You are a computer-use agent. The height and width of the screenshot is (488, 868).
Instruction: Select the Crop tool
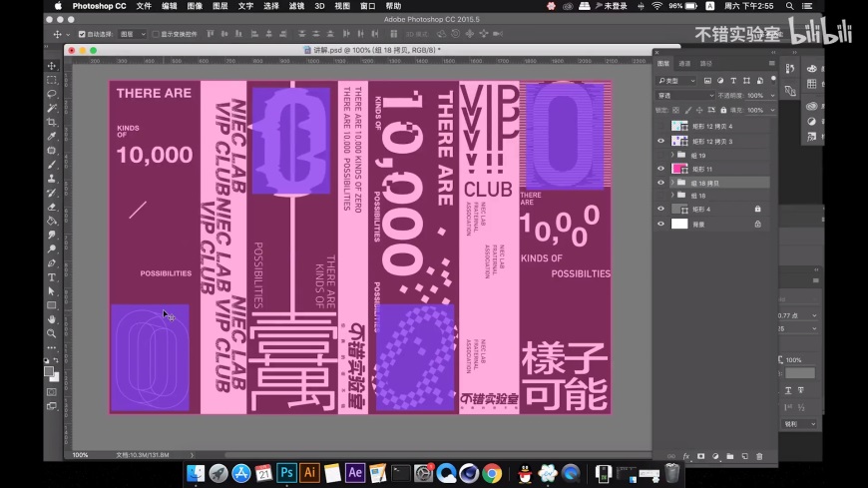[x=52, y=122]
